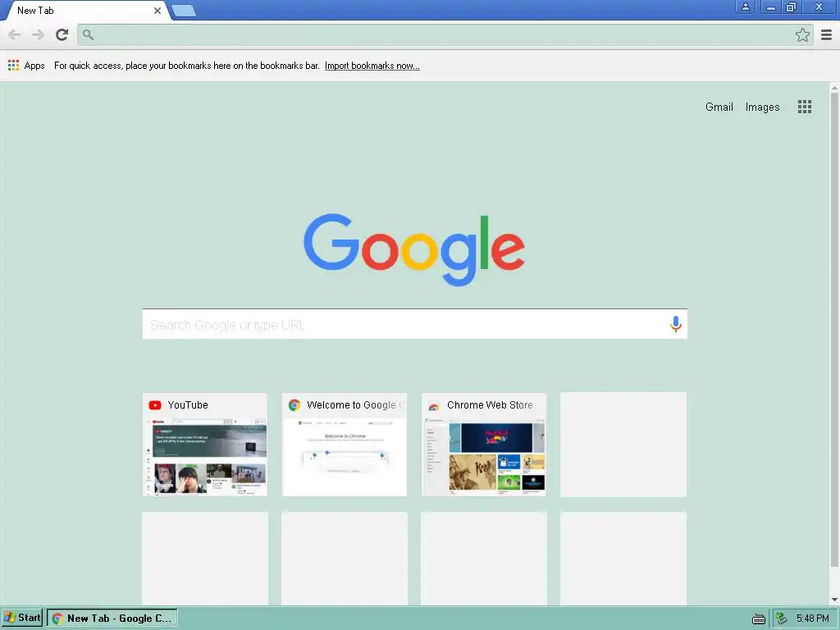The height and width of the screenshot is (630, 840).
Task: Open the YouTube thumbnail
Action: [204, 444]
